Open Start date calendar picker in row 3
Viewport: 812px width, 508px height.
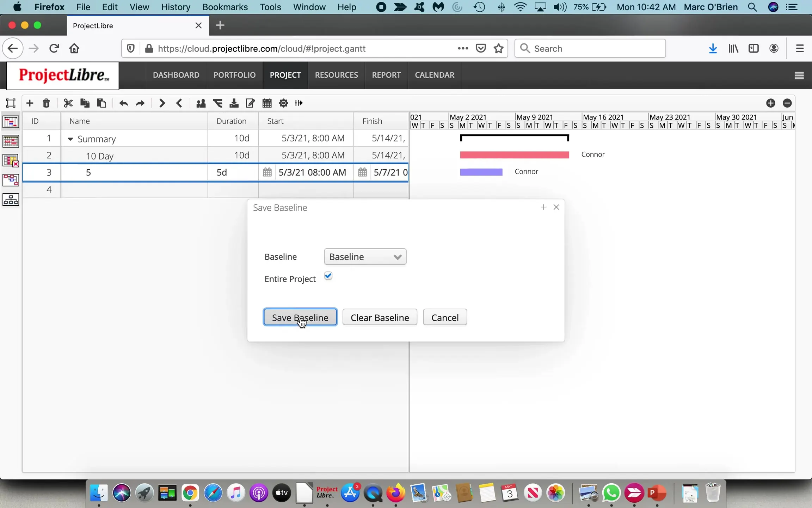point(267,172)
